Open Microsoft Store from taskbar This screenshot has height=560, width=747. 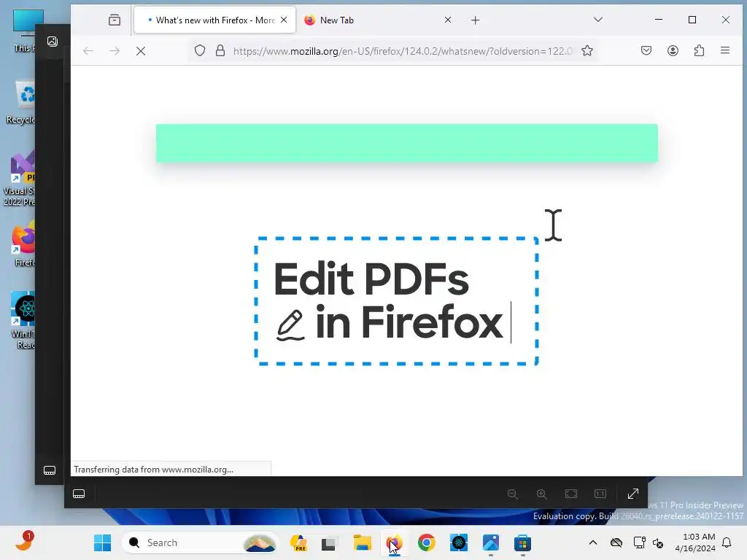[522, 542]
